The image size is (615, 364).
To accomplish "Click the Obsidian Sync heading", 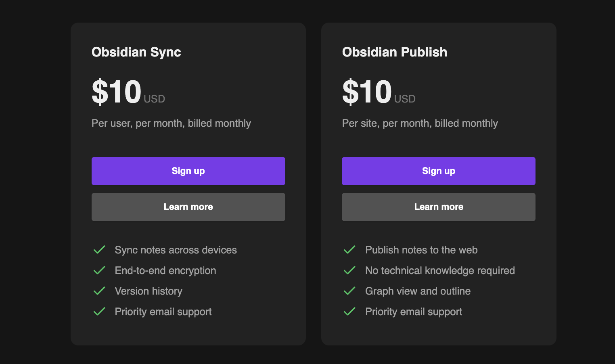I will coord(136,52).
